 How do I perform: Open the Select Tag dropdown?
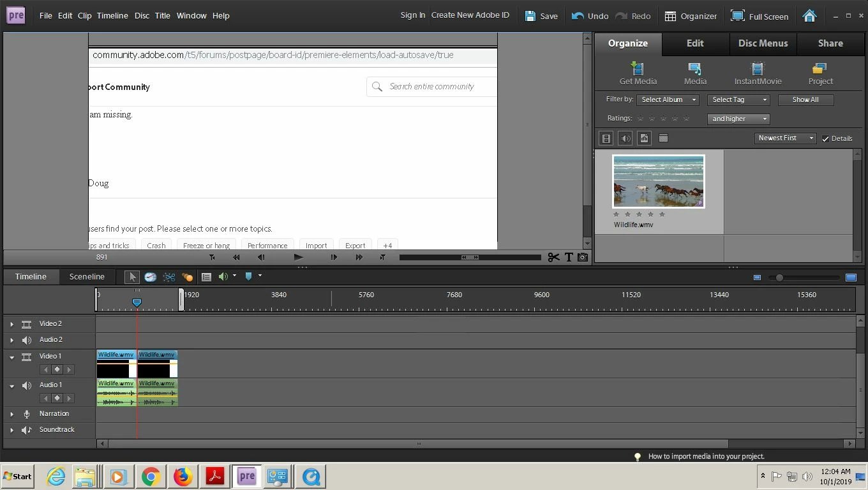tap(738, 100)
